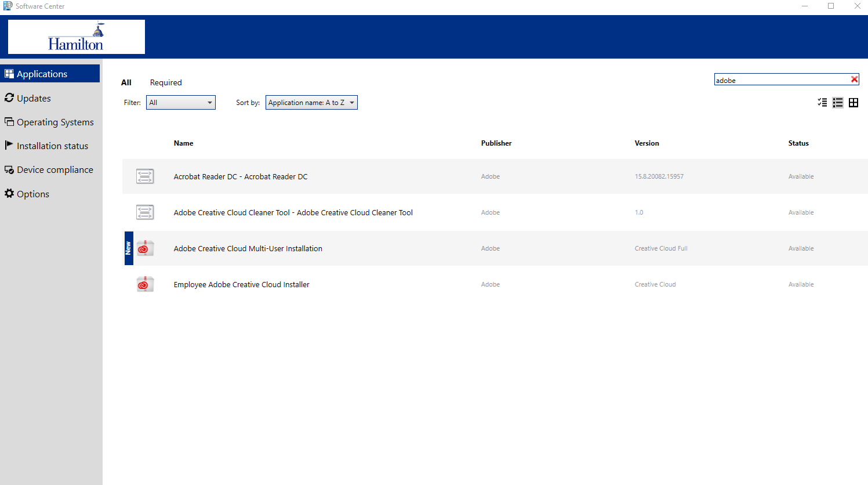
Task: Switch to list view icon
Action: 838,103
